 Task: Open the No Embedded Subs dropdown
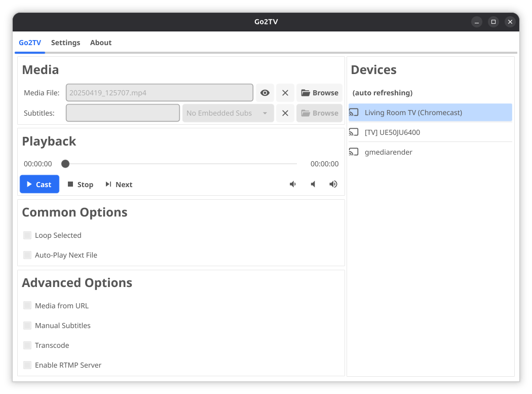click(x=228, y=113)
